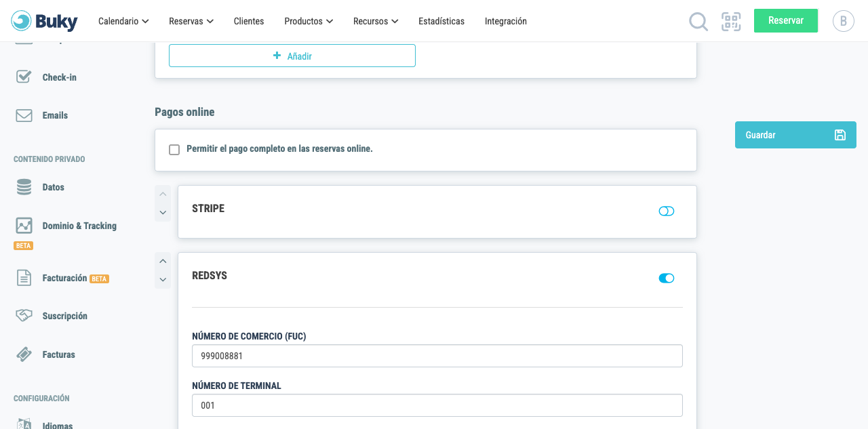Screen dimensions: 868x429
Task: Click the STRIPE card heading
Action: [208, 209]
